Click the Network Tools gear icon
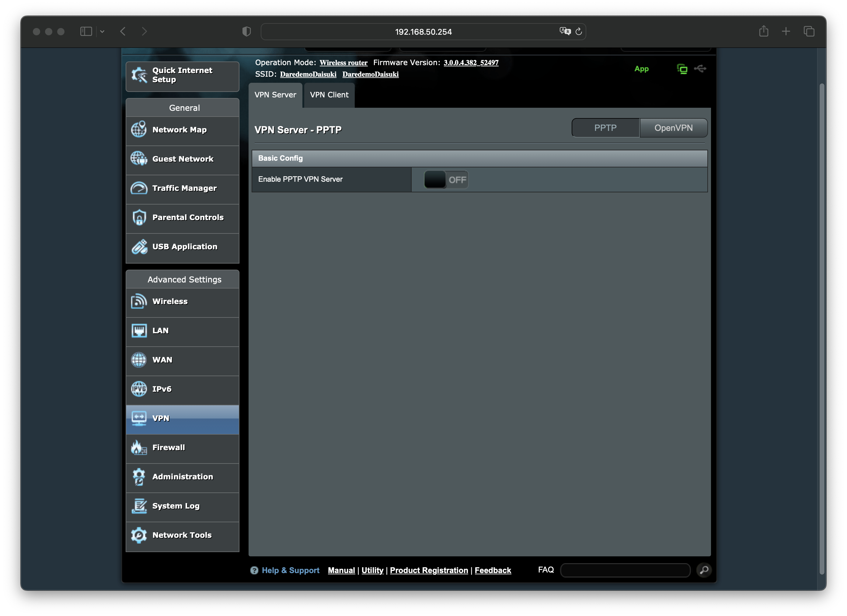 [x=138, y=535]
